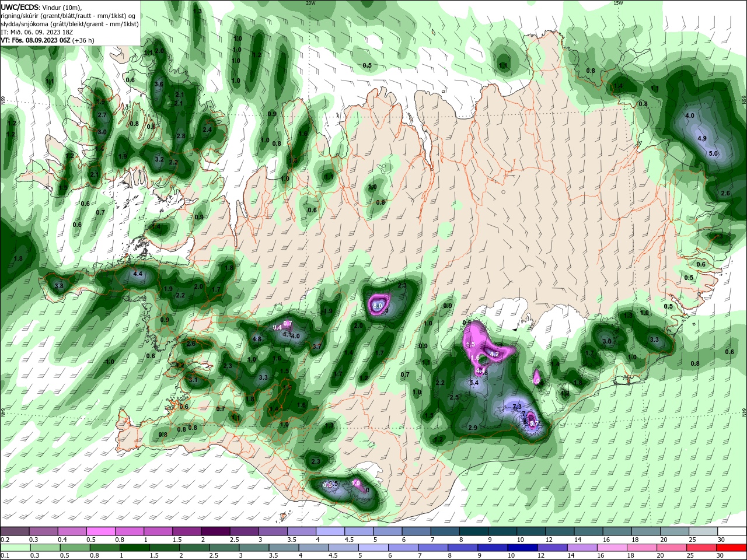
Task: Pick the bright pink 0.5 swatch, upper legend row
Action: tap(100, 531)
